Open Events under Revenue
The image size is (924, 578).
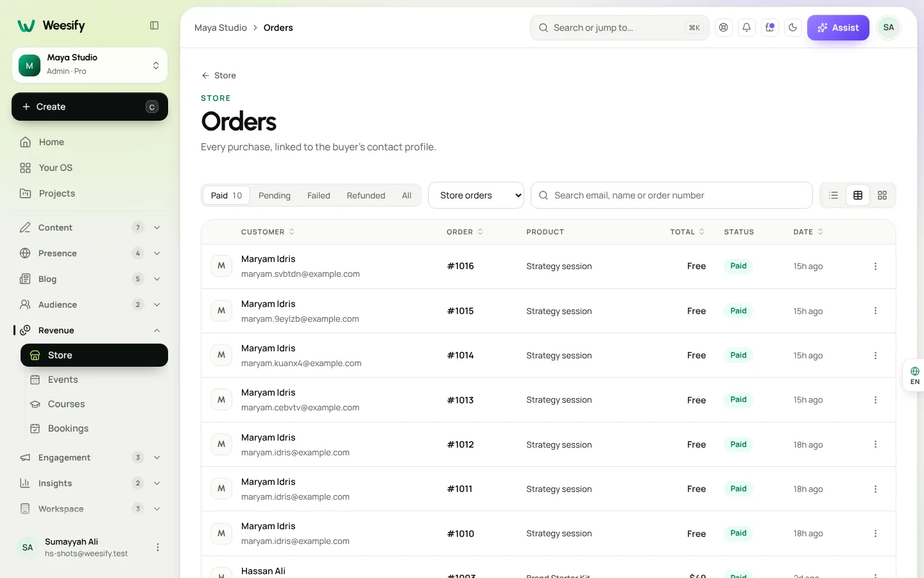tap(94, 380)
